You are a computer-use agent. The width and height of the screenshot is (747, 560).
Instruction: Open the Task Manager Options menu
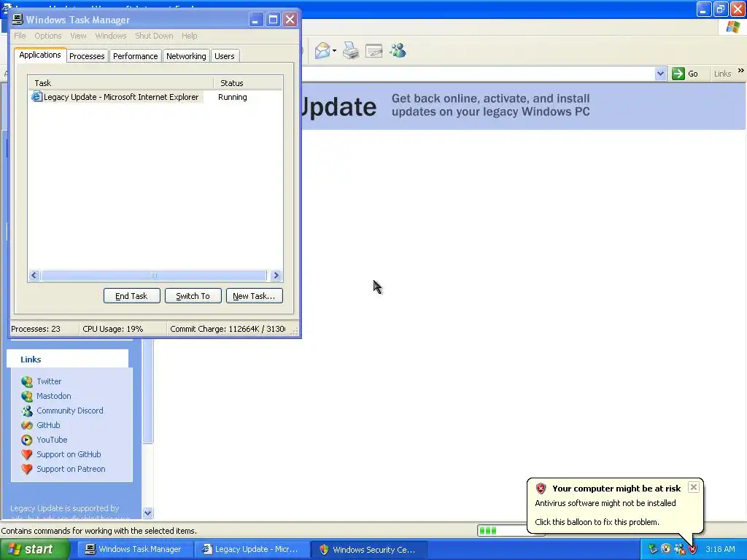48,36
